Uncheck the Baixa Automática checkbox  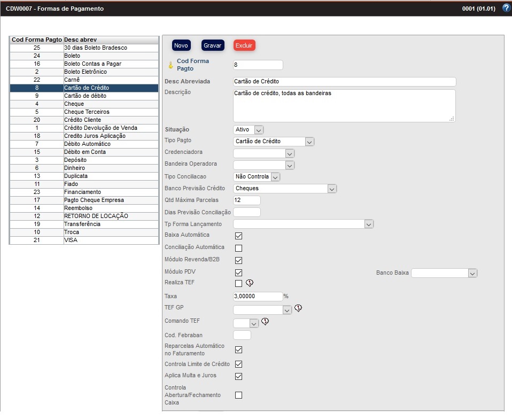coord(239,236)
